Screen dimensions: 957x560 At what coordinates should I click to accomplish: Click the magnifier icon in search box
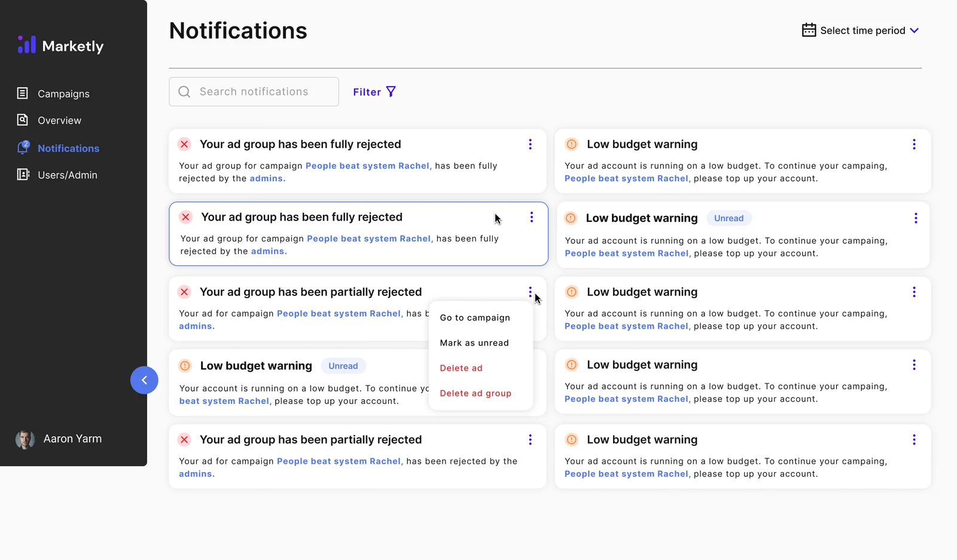[184, 91]
